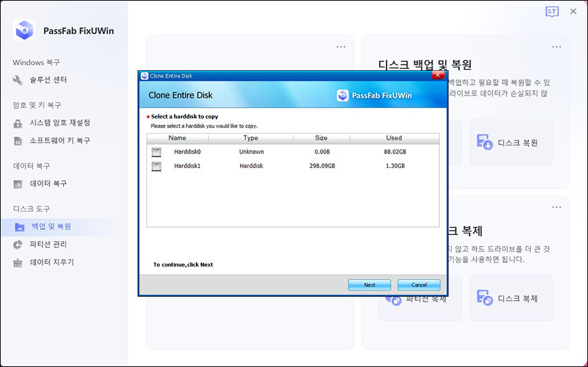Click the Harddisk0 drive icon

coord(156,151)
